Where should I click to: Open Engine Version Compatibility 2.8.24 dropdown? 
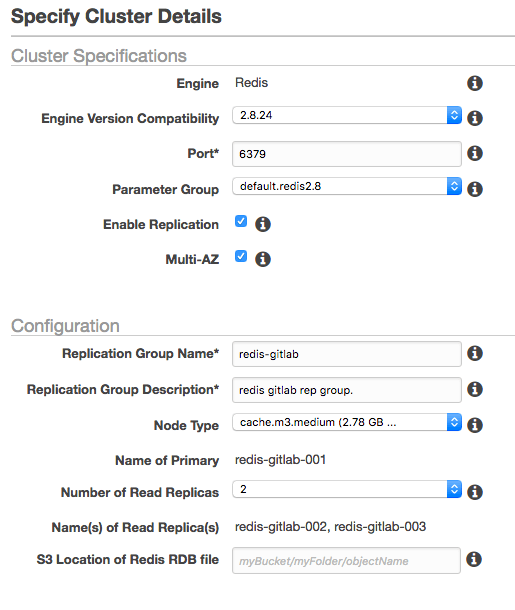tap(347, 115)
